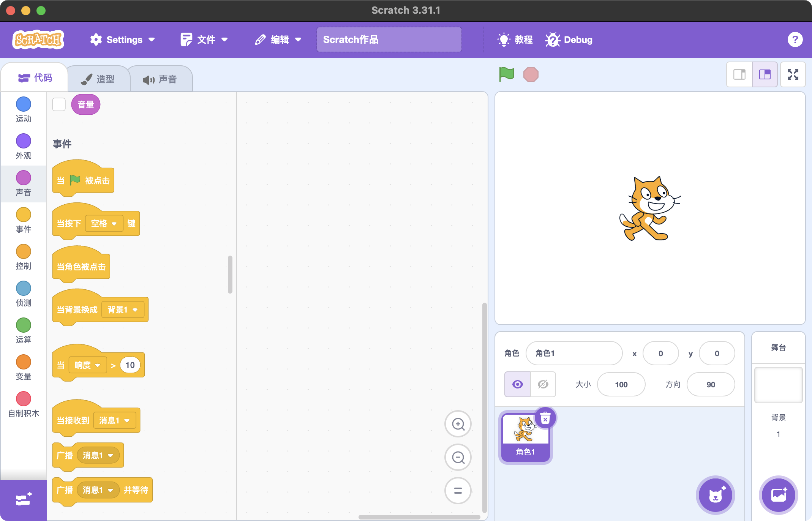Select the 变量 variables category
This screenshot has width=812, height=521.
[x=24, y=368]
